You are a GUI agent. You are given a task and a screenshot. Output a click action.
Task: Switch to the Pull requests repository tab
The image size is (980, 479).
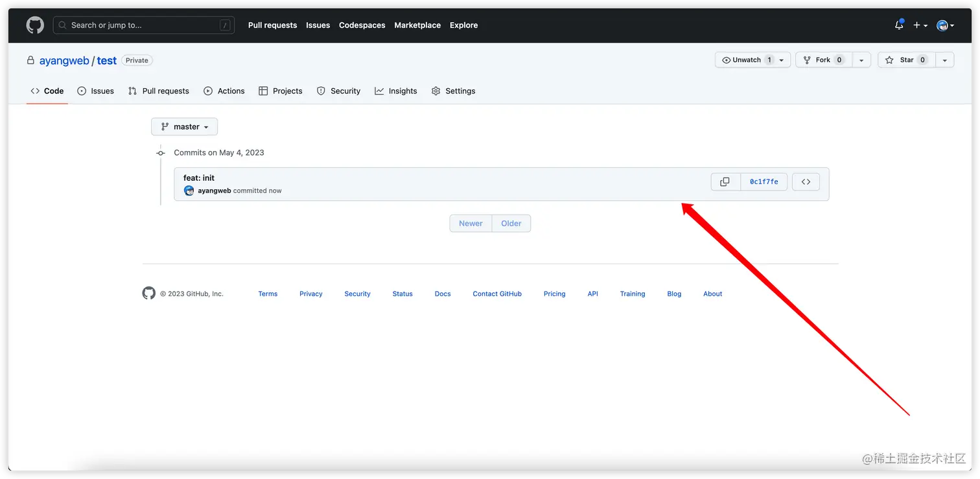[159, 91]
